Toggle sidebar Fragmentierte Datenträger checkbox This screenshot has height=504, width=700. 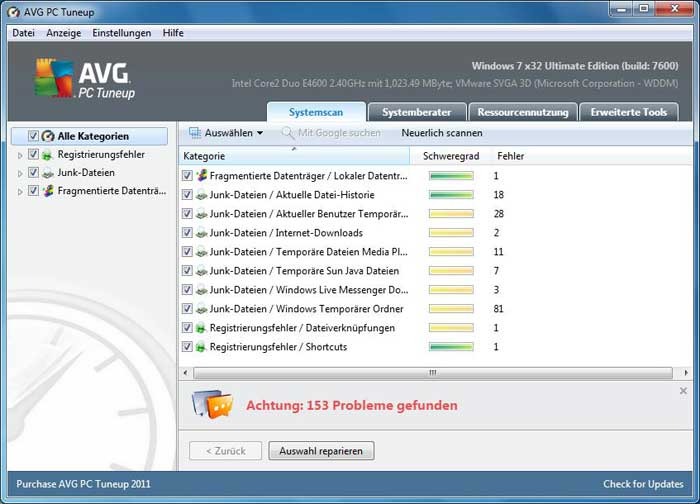[x=33, y=191]
